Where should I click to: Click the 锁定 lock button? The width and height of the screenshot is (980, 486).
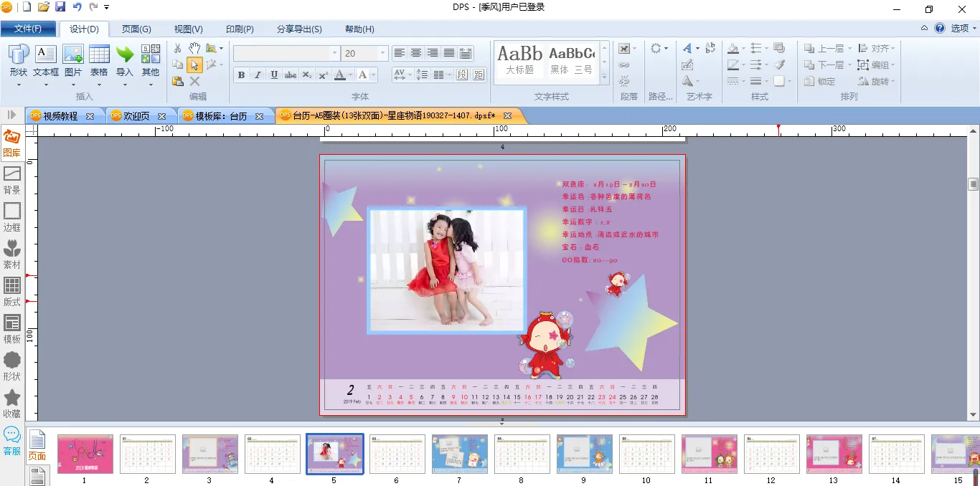coord(820,82)
